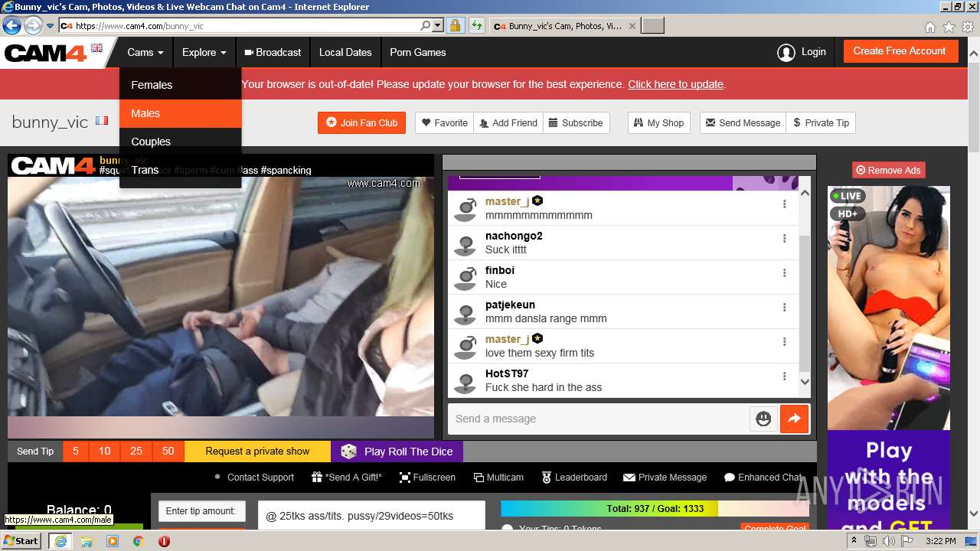
Task: Click the browser forward arrow
Action: click(x=33, y=26)
